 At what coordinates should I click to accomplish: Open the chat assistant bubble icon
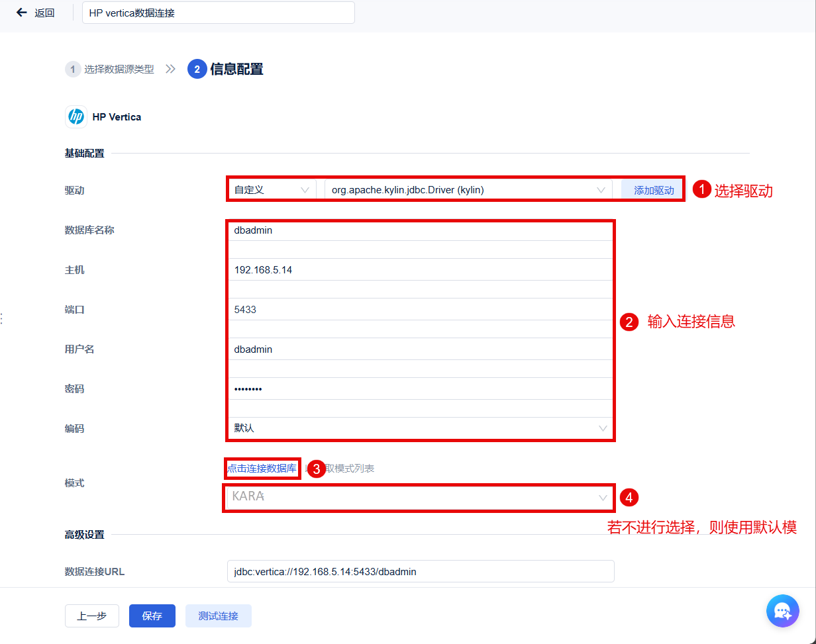(783, 610)
